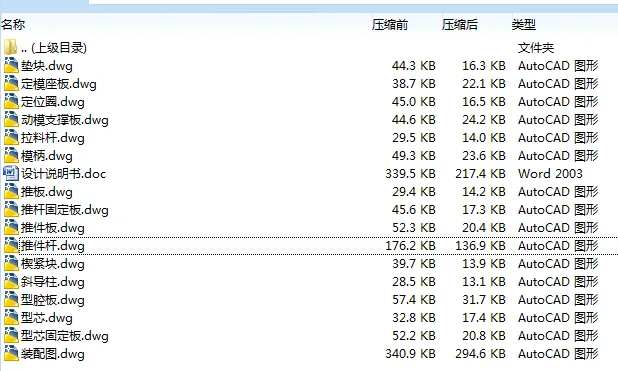618x371 pixels.
Task: Select the file name 定位圈.dwg
Action: [x=53, y=102]
